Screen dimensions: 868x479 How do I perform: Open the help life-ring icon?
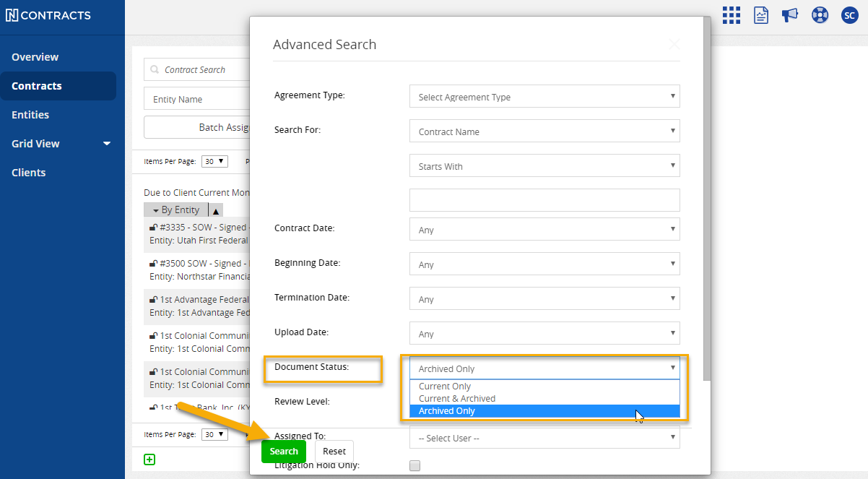(820, 14)
